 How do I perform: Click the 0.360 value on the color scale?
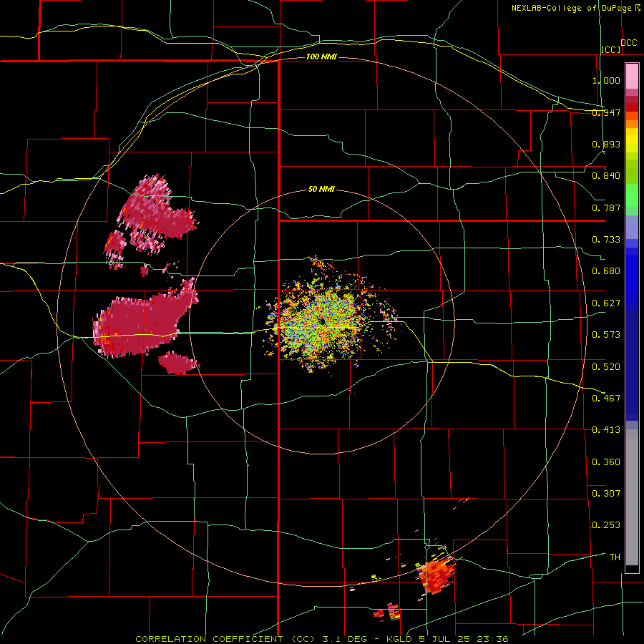[x=606, y=462]
